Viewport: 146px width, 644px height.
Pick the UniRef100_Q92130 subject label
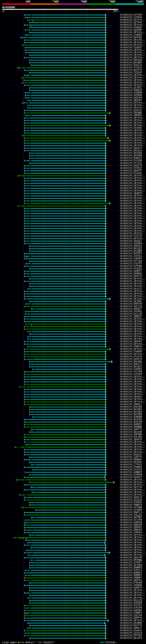(x=131, y=148)
